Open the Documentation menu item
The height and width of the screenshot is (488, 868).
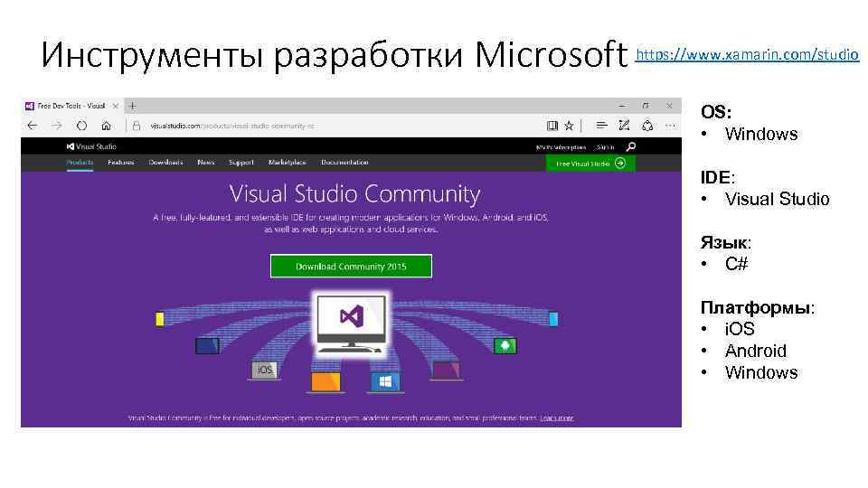pos(344,162)
